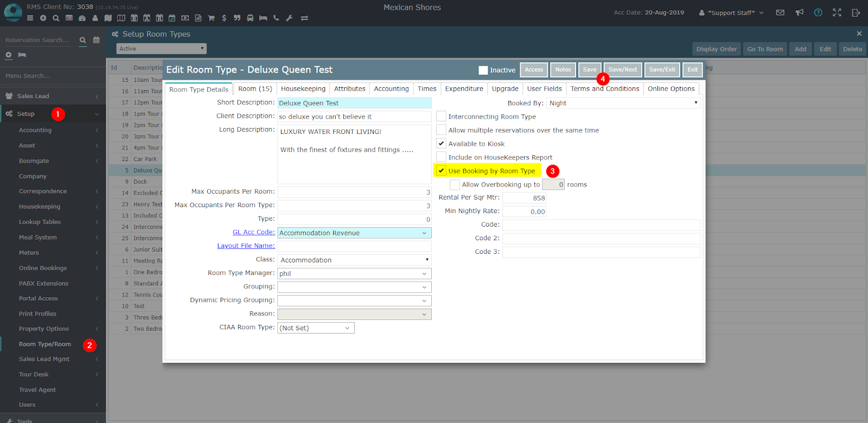Image resolution: width=868 pixels, height=423 pixels.
Task: Open the Booked By Night dropdown
Action: point(624,102)
